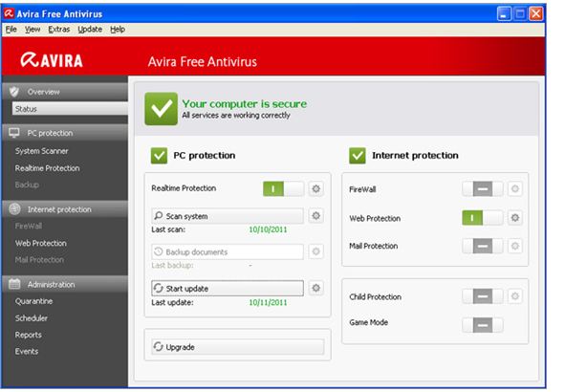Screen dimensions: 565x392
Task: Collapse the PC protection sidebar section
Action: click(x=65, y=133)
